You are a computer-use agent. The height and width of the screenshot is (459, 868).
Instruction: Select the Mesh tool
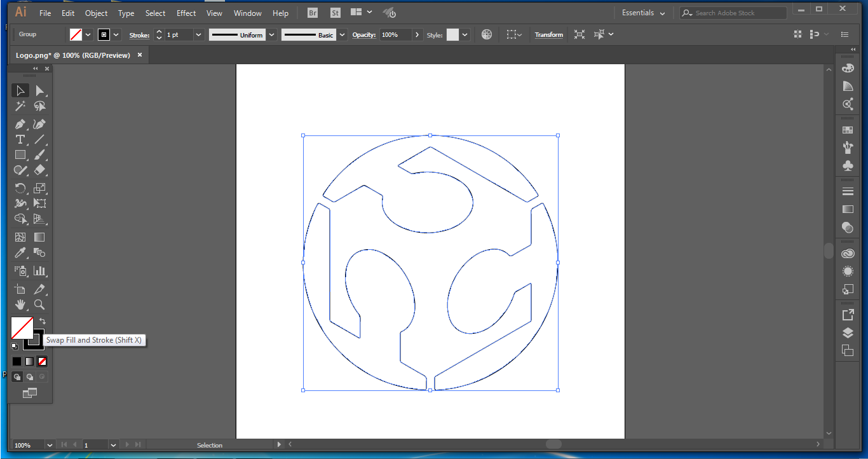[20, 237]
